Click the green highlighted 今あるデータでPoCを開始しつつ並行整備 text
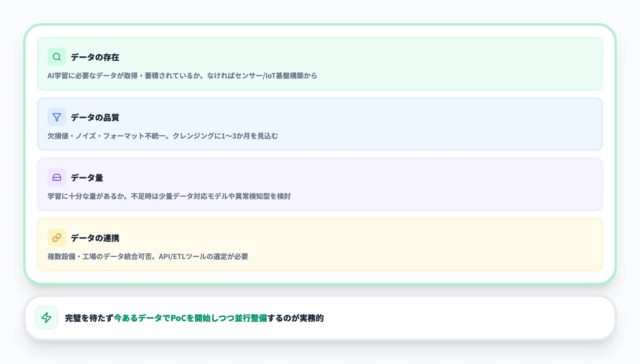The height and width of the screenshot is (364, 640). [x=191, y=318]
